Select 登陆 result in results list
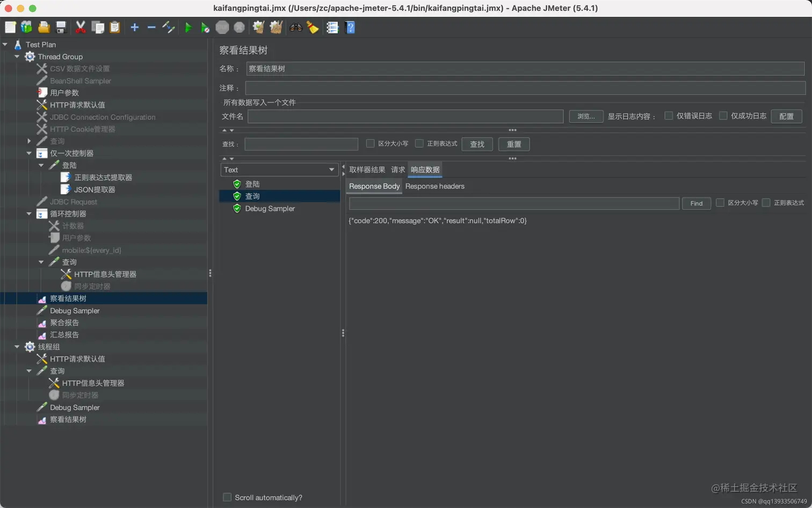The height and width of the screenshot is (508, 812). click(x=252, y=184)
